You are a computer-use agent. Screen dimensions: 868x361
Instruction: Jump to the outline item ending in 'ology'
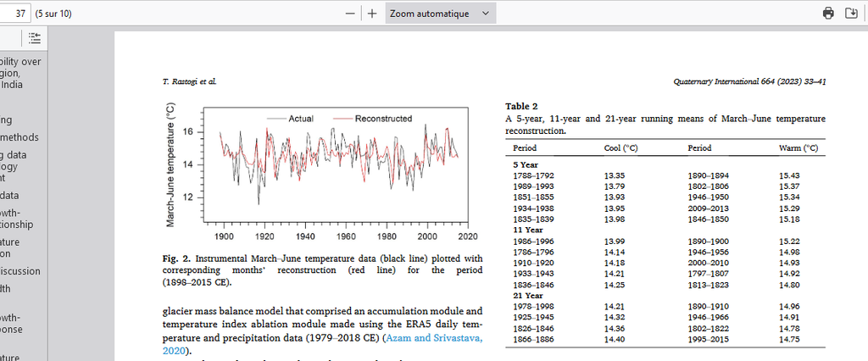(14, 166)
